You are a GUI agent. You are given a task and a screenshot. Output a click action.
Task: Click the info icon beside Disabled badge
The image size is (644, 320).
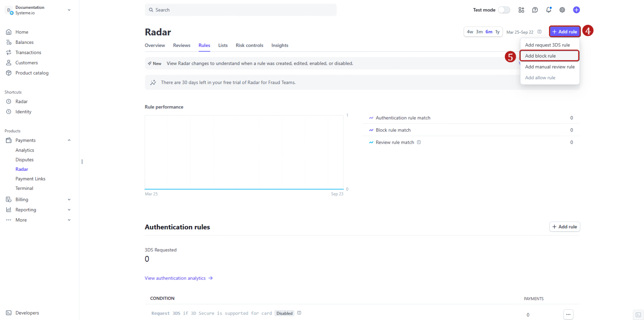[x=299, y=313]
